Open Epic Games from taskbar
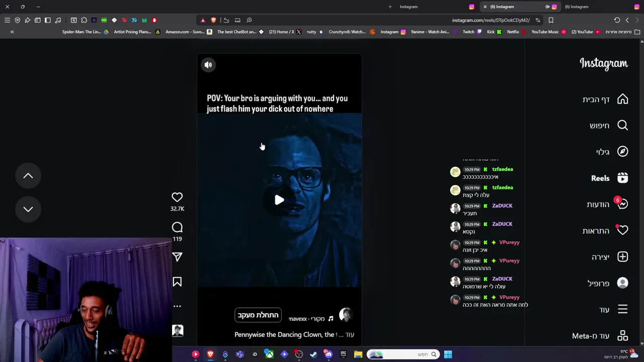Viewport: 644px width, 362px height. point(343,354)
